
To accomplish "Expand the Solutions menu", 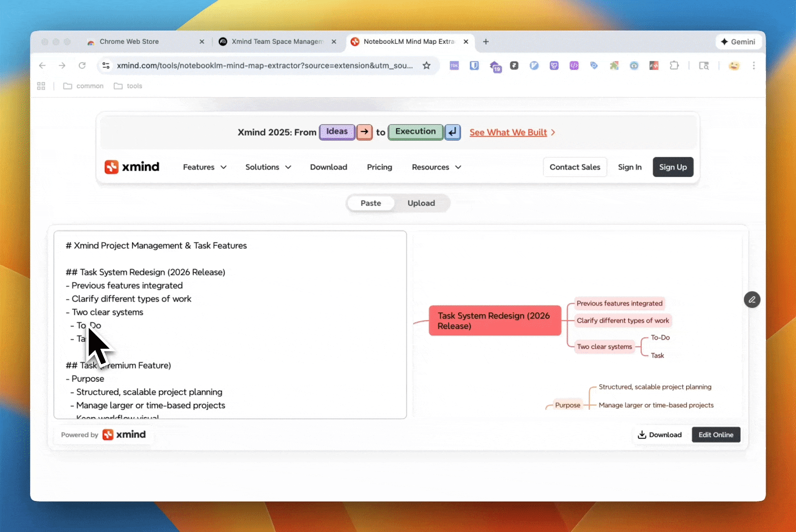I will click(268, 167).
